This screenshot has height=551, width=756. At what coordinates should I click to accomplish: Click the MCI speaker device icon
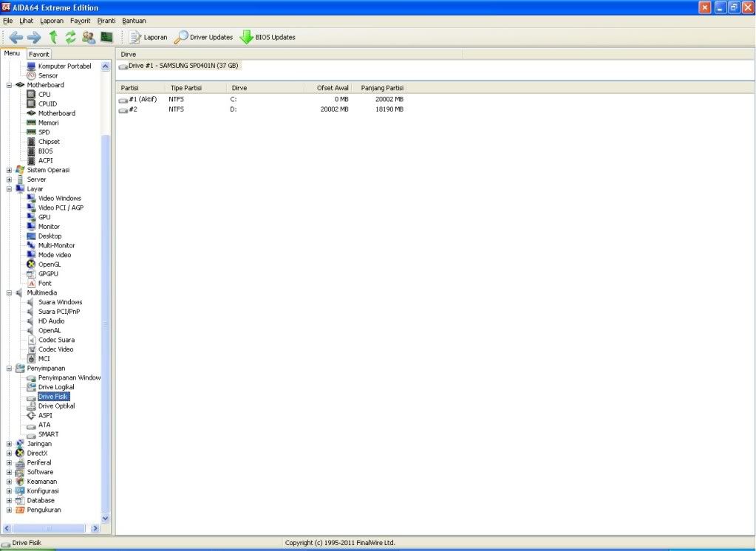[x=31, y=359]
